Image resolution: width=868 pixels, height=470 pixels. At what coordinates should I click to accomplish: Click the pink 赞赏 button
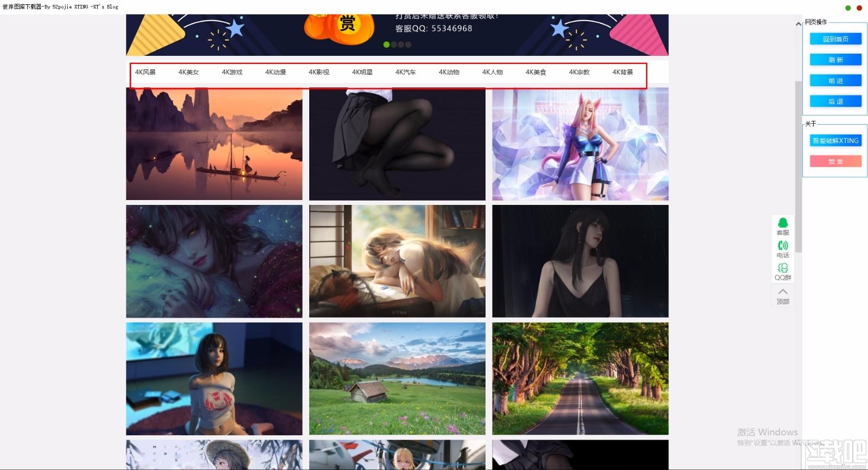[x=835, y=161]
